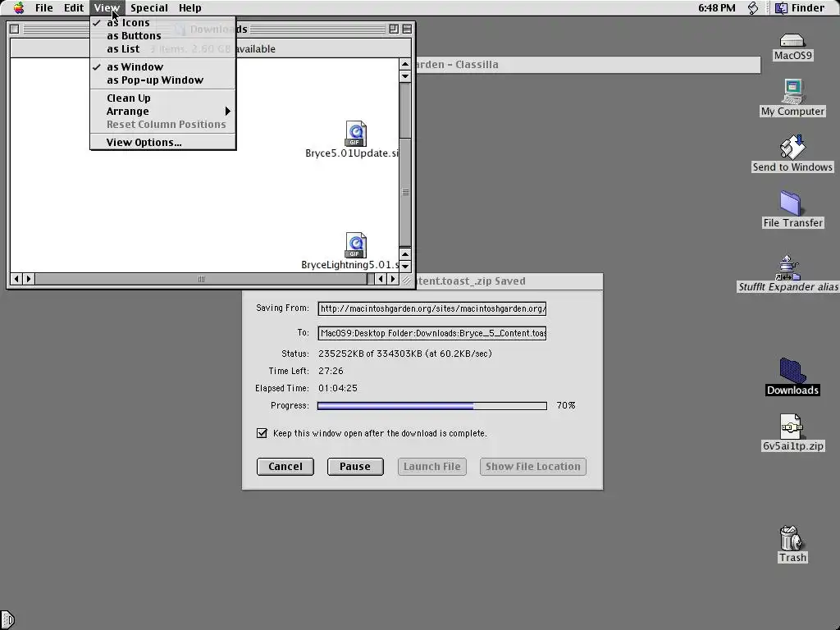This screenshot has height=630, width=840.
Task: Click the Pause download button
Action: coord(355,467)
